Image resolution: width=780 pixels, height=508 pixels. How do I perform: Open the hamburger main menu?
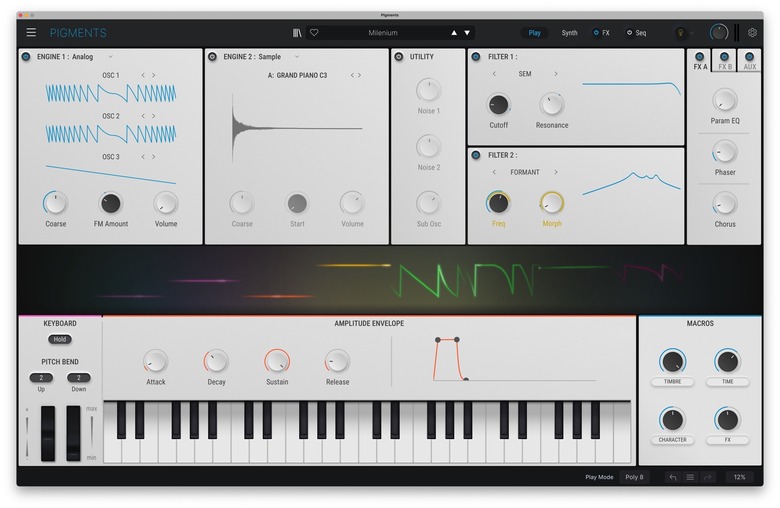[x=31, y=33]
